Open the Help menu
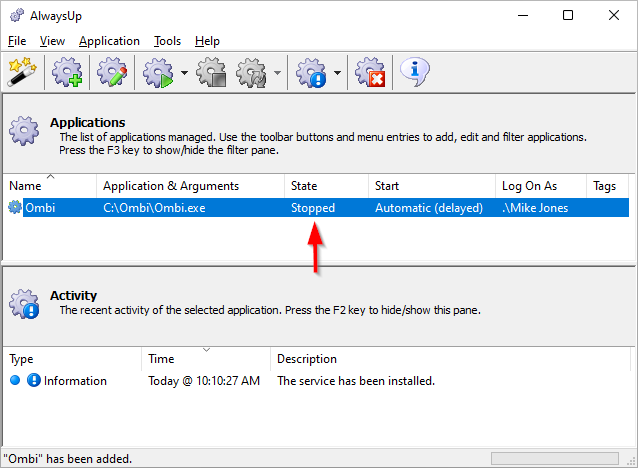Viewport: 638px width, 468px height. [207, 41]
